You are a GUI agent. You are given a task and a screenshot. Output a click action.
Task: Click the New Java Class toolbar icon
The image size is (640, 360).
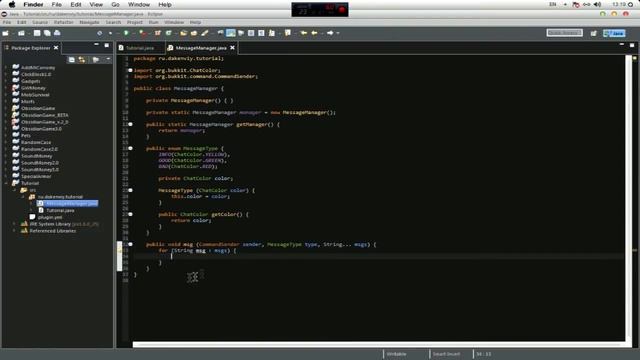[169, 33]
